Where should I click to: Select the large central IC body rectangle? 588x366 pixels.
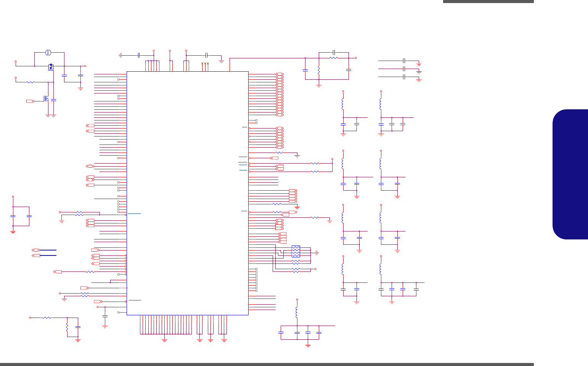[188, 193]
